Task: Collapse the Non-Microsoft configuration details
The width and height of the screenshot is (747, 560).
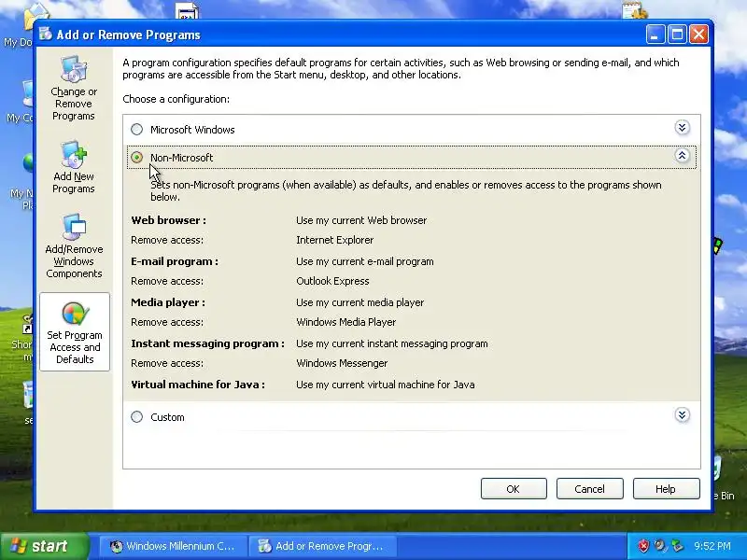Action: [683, 155]
